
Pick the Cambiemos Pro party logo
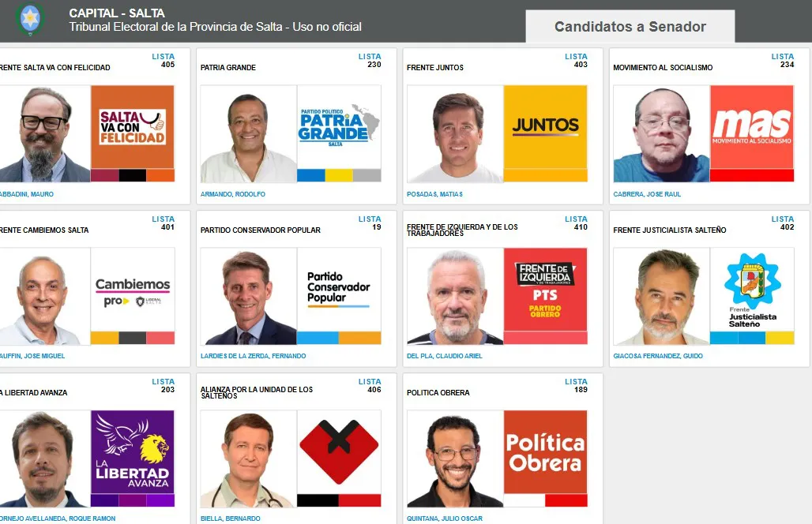tap(133, 290)
